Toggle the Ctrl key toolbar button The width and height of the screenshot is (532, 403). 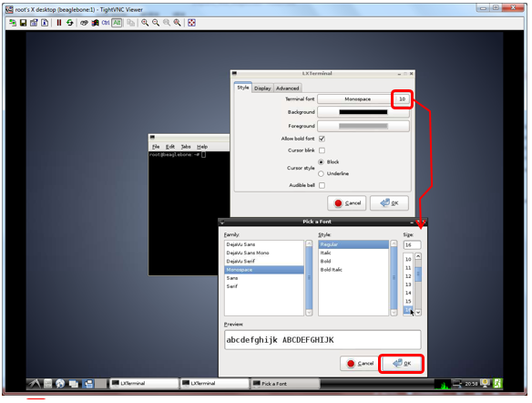click(106, 23)
